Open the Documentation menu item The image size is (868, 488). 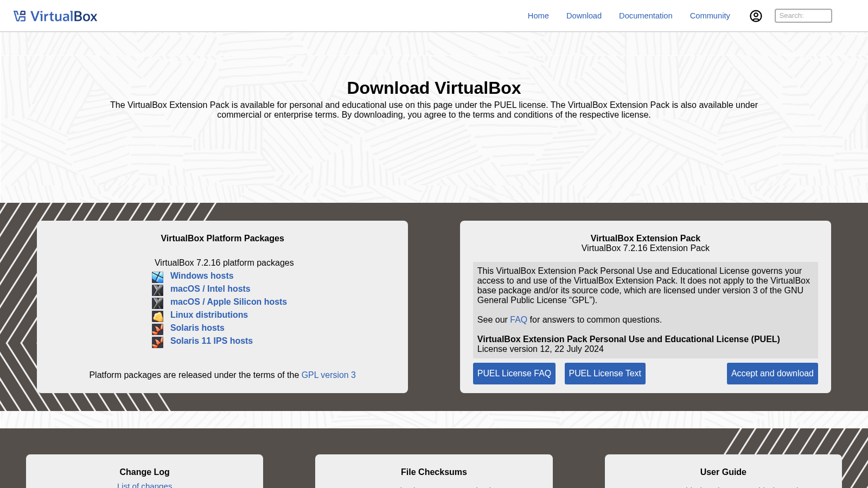click(x=646, y=16)
